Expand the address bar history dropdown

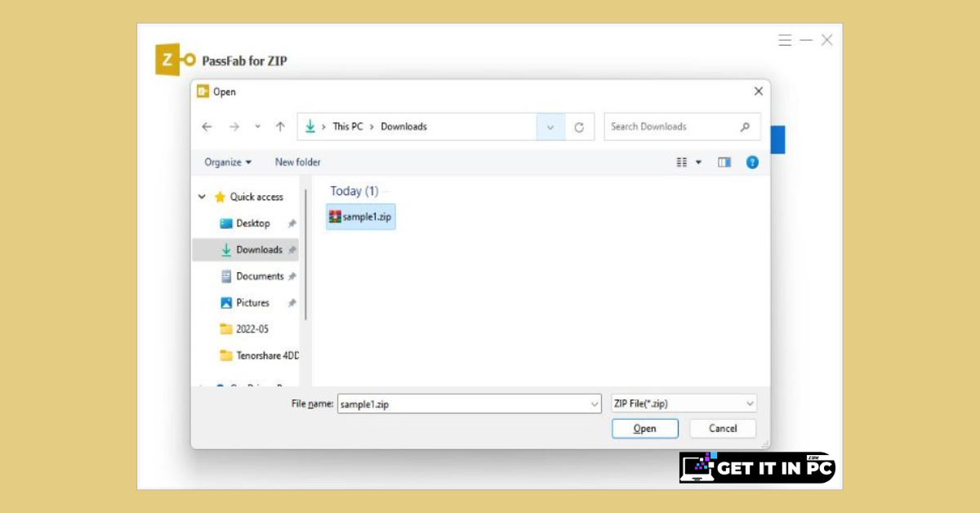tap(550, 127)
